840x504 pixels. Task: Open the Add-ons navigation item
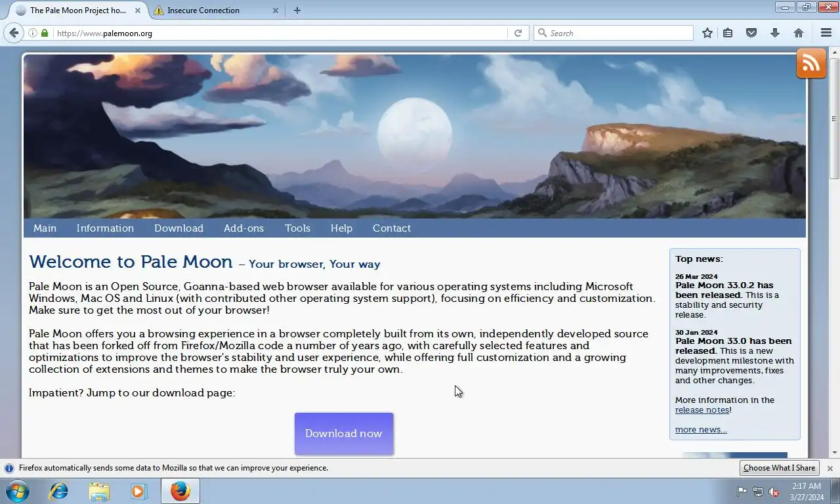point(243,228)
